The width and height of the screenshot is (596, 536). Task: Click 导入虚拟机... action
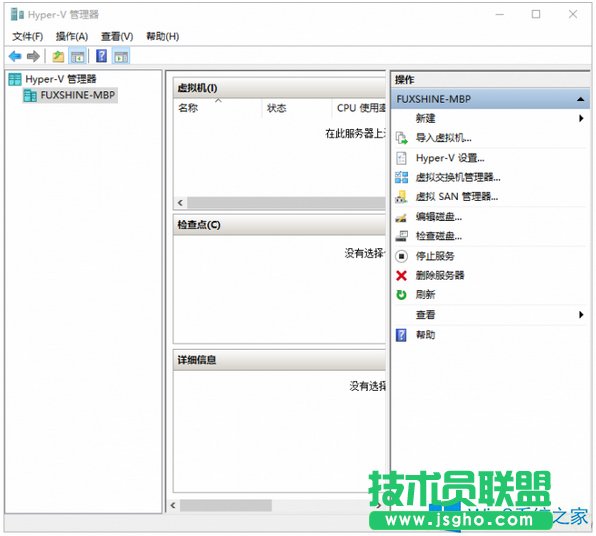pos(444,138)
